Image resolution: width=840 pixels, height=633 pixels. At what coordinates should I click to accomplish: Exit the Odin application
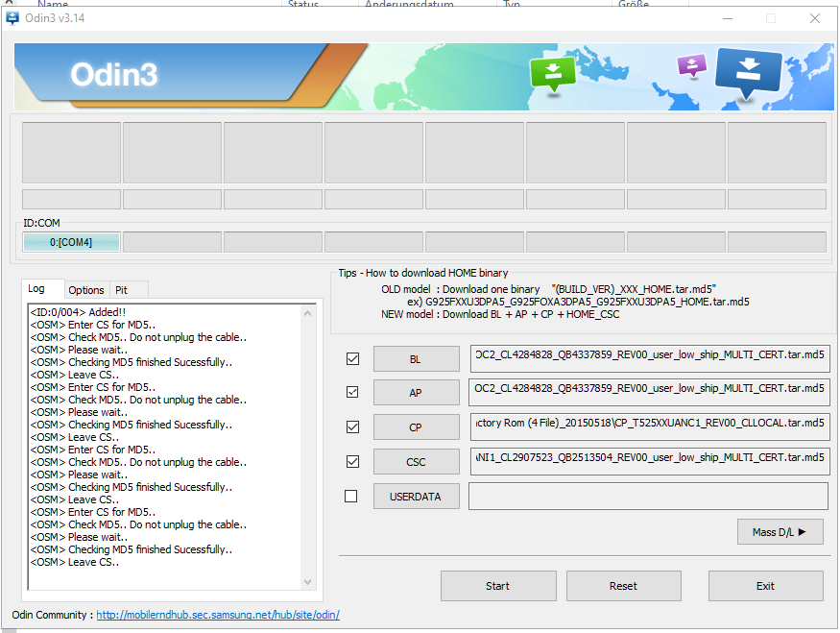click(x=765, y=586)
